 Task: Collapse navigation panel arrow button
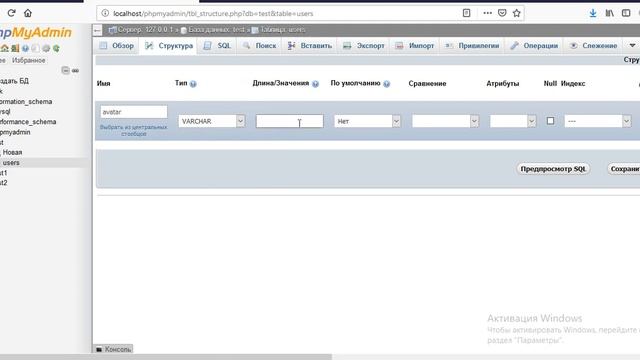[x=97, y=30]
